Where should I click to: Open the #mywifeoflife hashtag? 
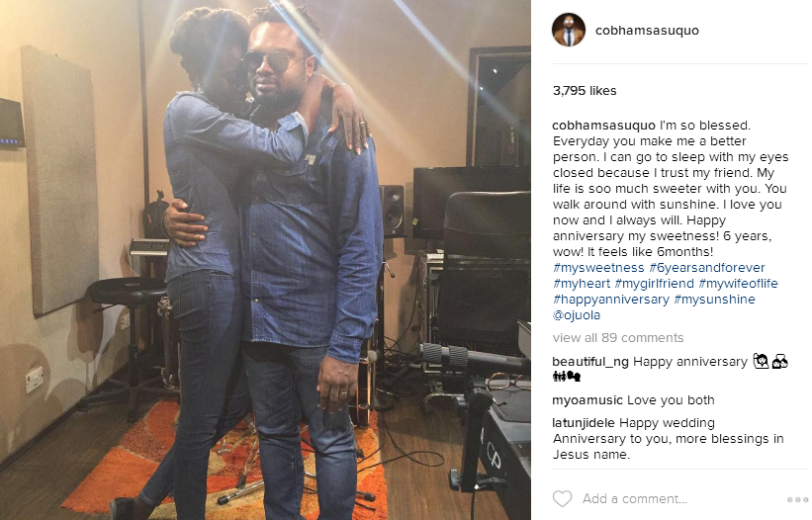pyautogui.click(x=738, y=284)
